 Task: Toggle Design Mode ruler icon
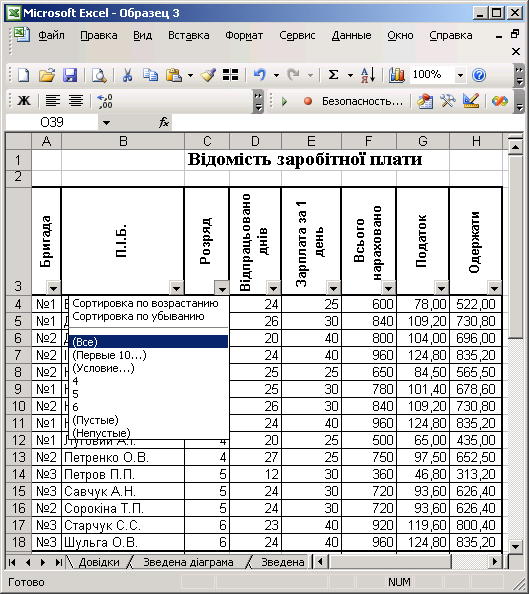471,101
